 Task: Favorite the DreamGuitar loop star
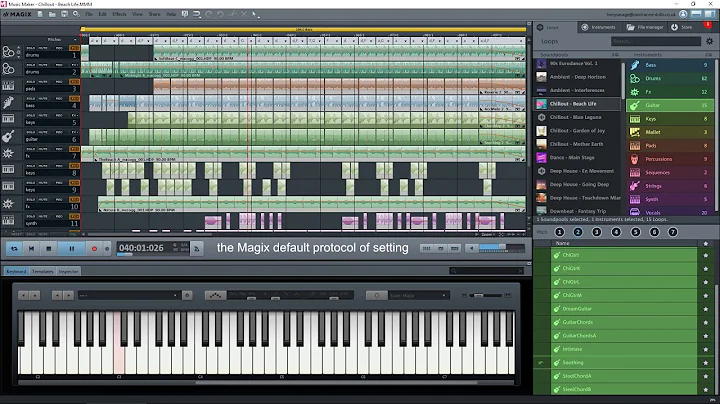click(x=706, y=309)
